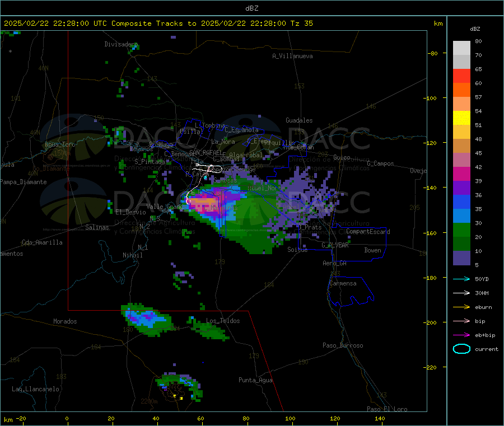Click the slate purple 5-10 dBZ band
This screenshot has width=504, height=426.
coord(461,258)
